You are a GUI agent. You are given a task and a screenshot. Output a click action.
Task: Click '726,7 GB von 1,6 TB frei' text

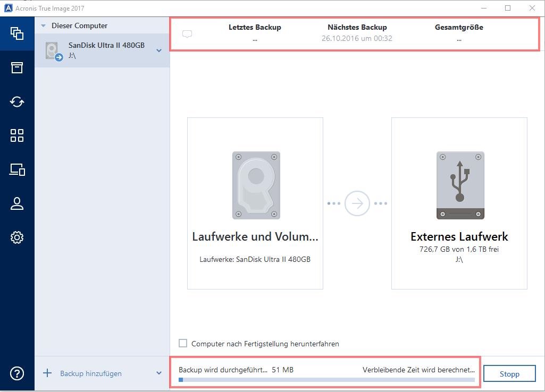[459, 249]
